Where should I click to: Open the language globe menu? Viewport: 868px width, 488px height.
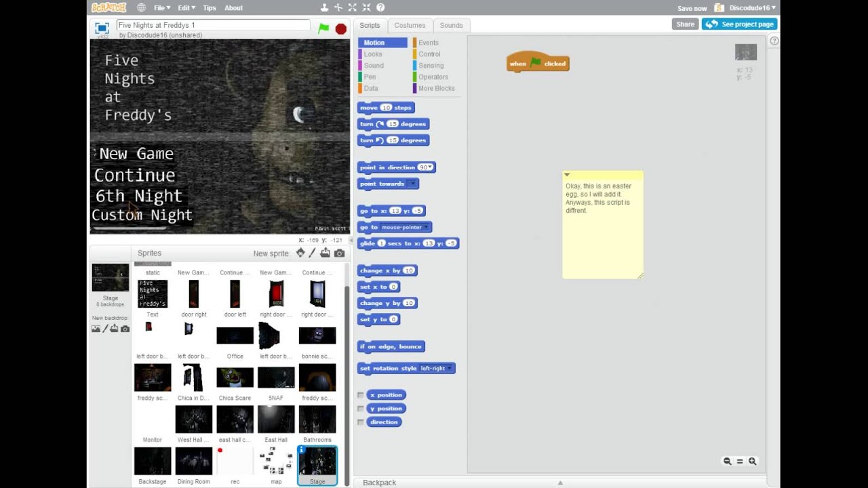click(141, 7)
